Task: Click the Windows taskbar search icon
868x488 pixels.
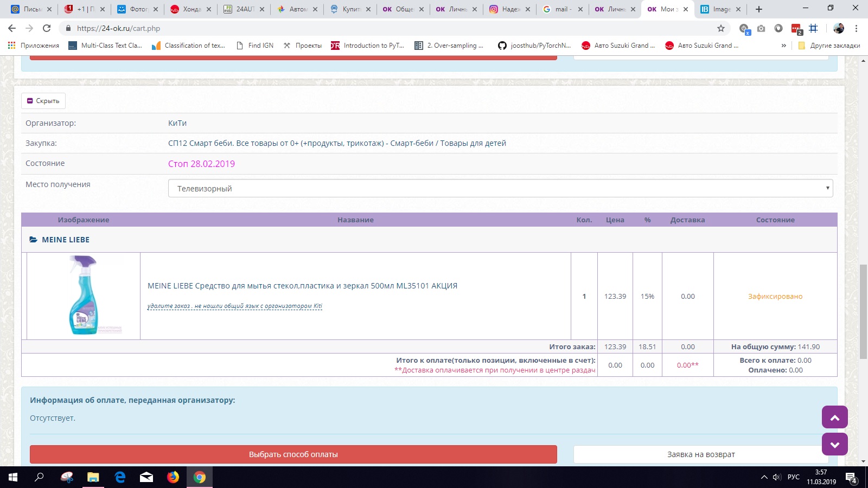Action: (39, 477)
